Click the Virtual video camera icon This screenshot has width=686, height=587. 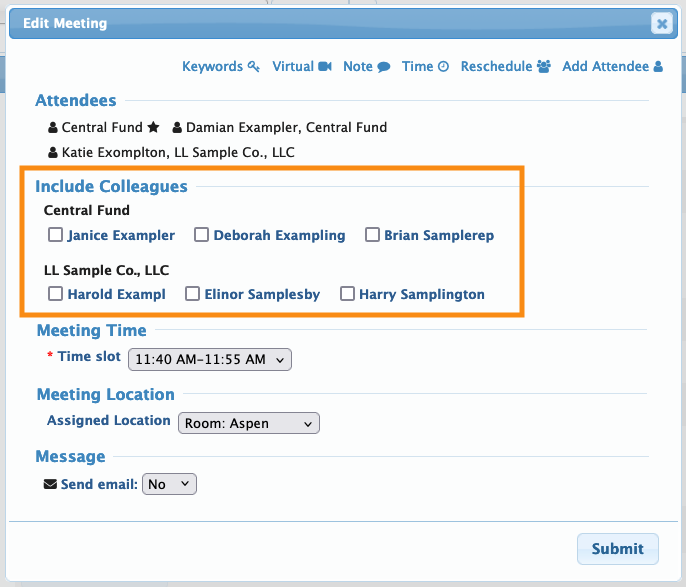[325, 67]
